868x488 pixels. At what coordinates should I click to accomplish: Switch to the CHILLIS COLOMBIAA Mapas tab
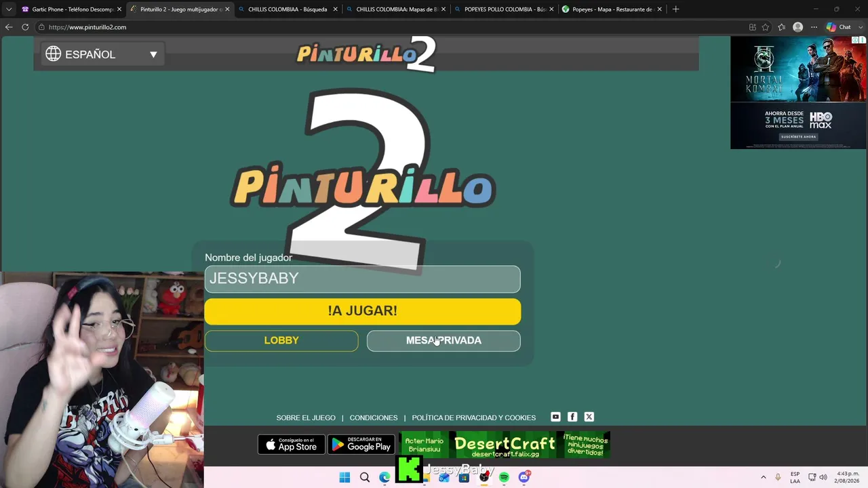(x=395, y=9)
